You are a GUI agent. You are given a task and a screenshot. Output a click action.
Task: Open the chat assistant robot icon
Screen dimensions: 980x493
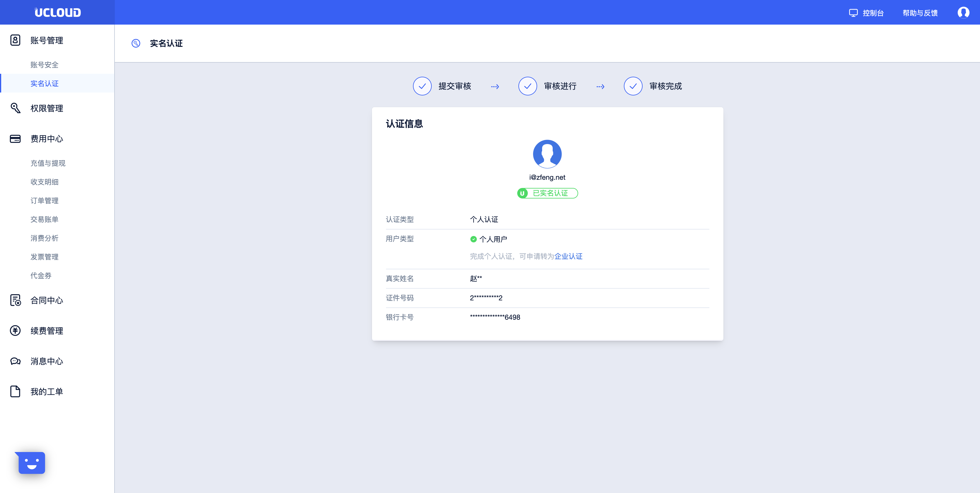[32, 463]
